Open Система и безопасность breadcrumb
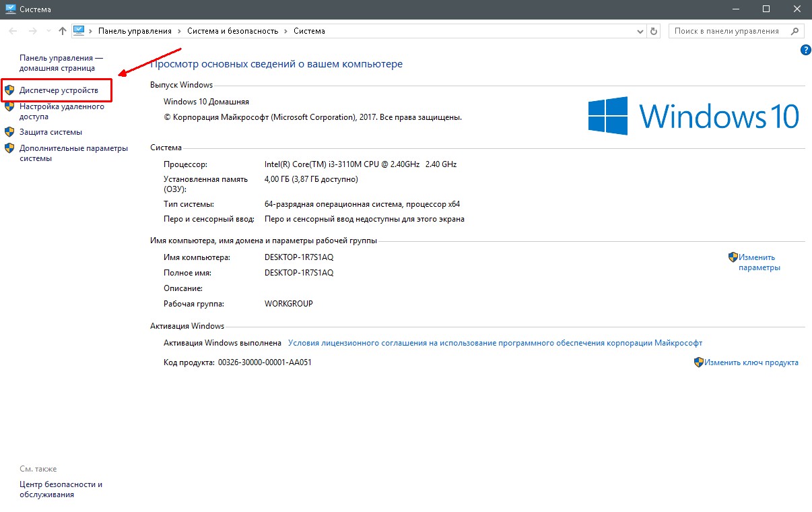 point(232,31)
